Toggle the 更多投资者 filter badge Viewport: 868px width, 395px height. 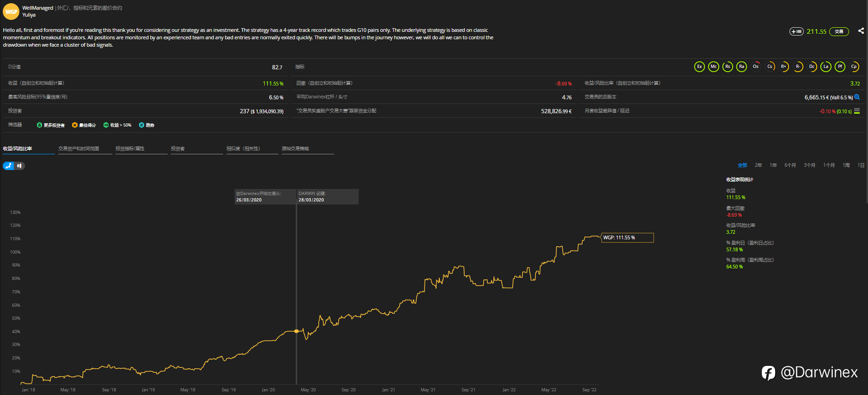(x=51, y=125)
